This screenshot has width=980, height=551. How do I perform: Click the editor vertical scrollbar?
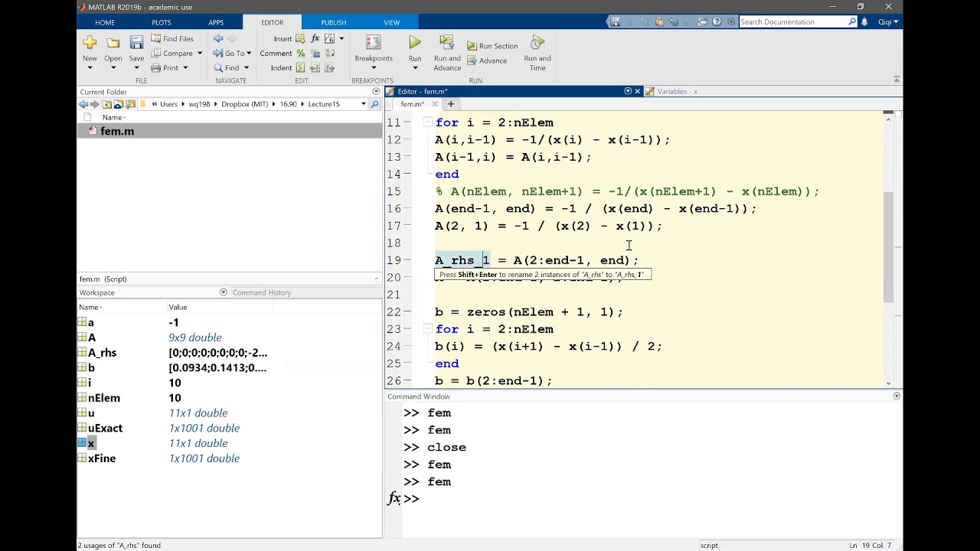(888, 246)
